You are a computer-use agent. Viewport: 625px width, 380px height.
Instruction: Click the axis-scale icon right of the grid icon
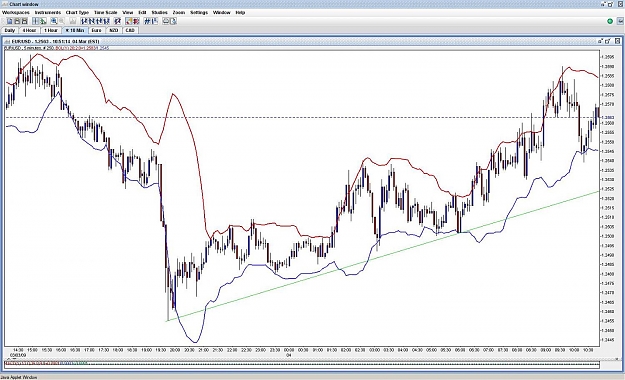[155, 21]
